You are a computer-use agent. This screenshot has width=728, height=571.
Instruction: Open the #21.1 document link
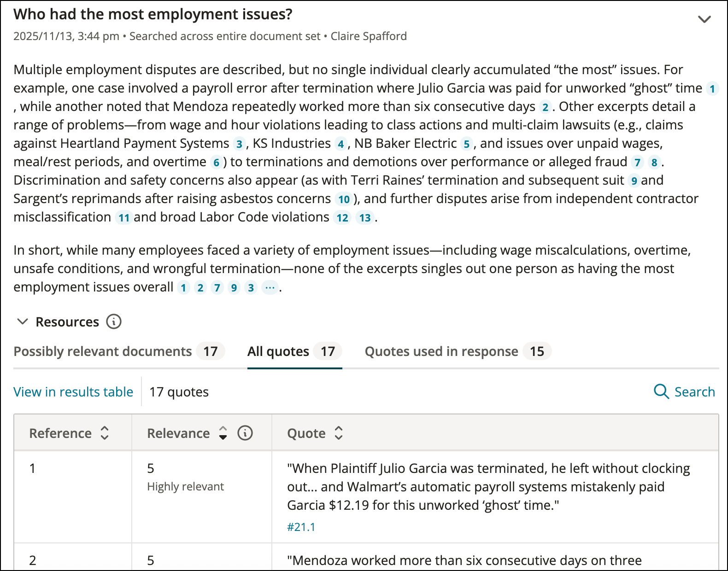coord(301,527)
